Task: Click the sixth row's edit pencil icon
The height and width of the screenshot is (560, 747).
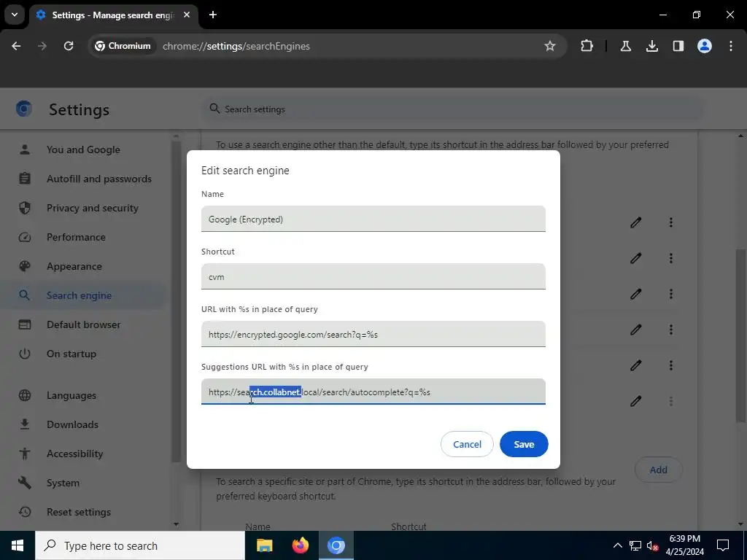Action: tap(635, 402)
